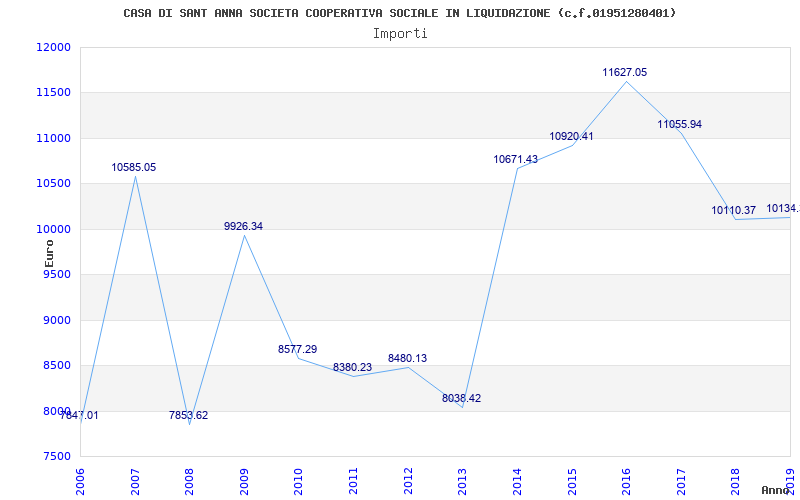
Task: Click the 9000 y-axis tick label
Action: pos(56,320)
